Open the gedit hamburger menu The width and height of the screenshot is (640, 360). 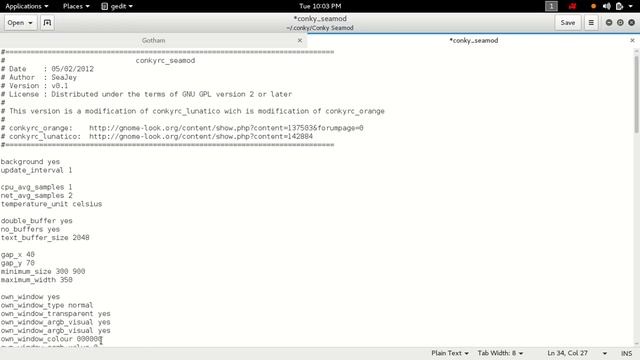pos(591,23)
